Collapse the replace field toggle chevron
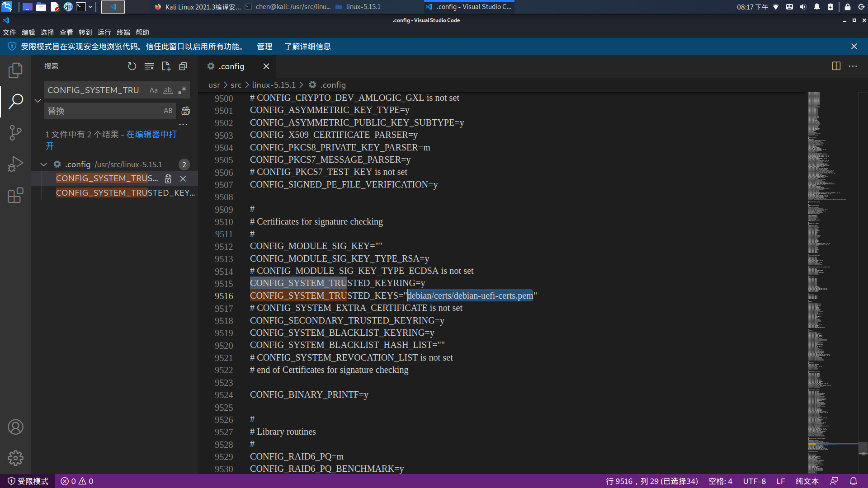The width and height of the screenshot is (868, 488). 38,100
